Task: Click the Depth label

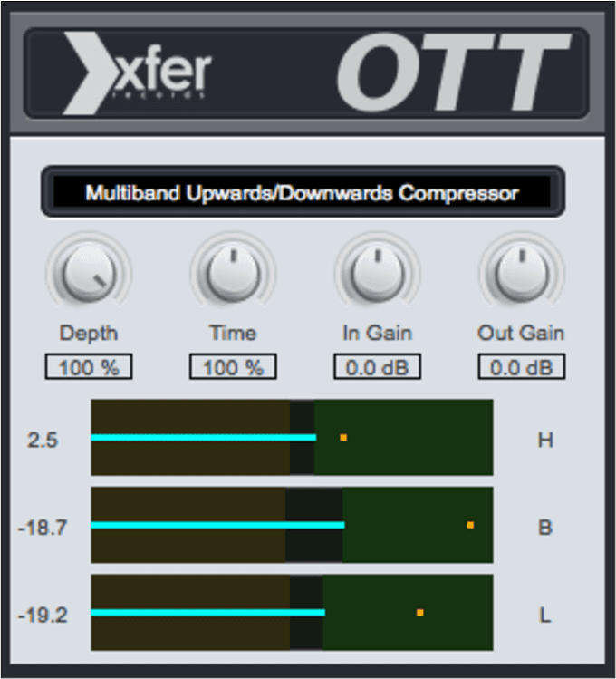Action: click(89, 334)
